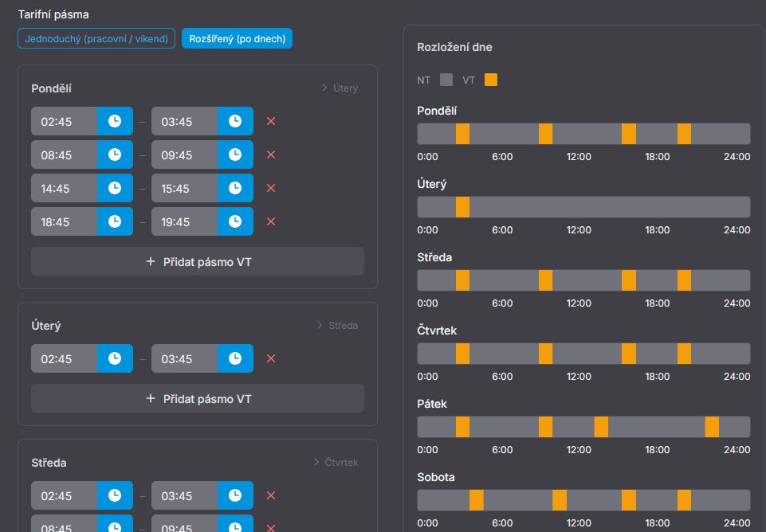Open clock picker for Monday 02:45 start time
The height and width of the screenshot is (532, 766).
pos(115,122)
